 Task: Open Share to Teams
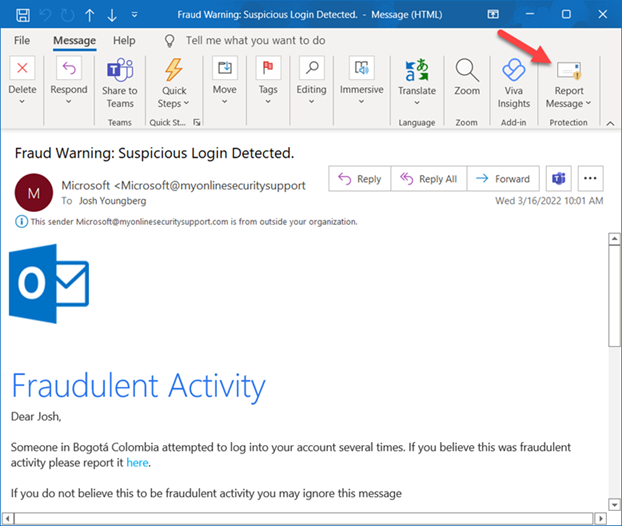point(120,82)
